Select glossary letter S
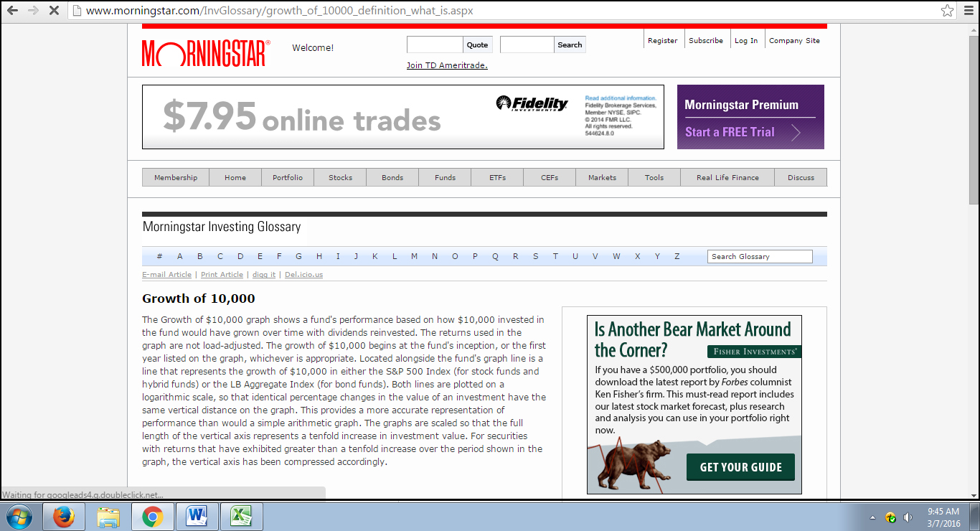 click(x=535, y=256)
